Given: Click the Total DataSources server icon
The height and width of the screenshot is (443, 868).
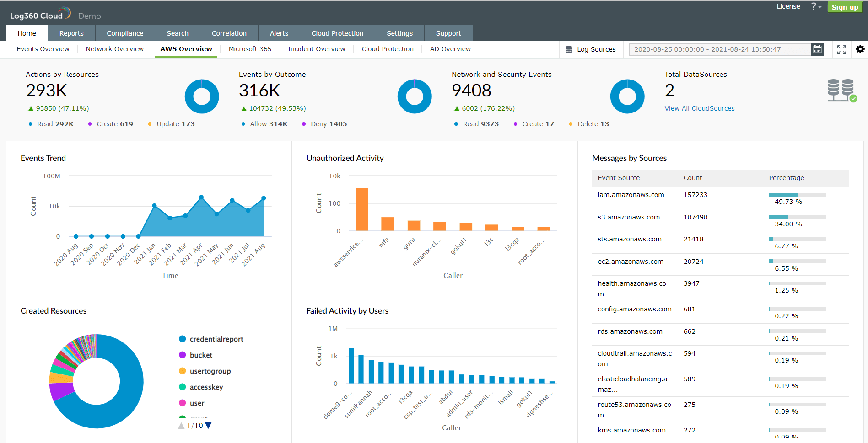Looking at the screenshot, I should pos(842,91).
